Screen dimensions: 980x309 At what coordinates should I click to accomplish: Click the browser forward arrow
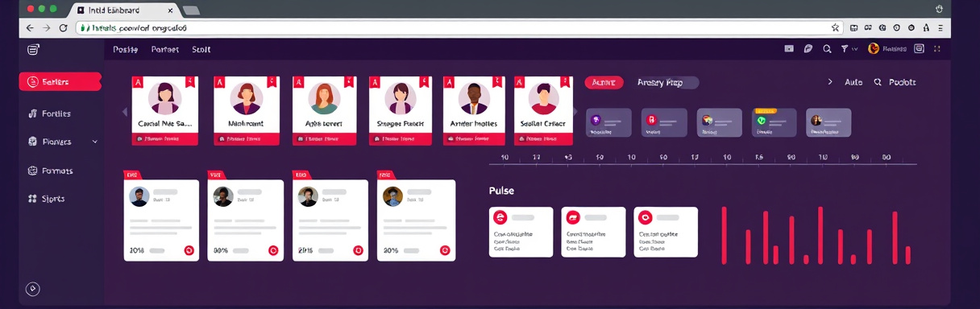47,27
